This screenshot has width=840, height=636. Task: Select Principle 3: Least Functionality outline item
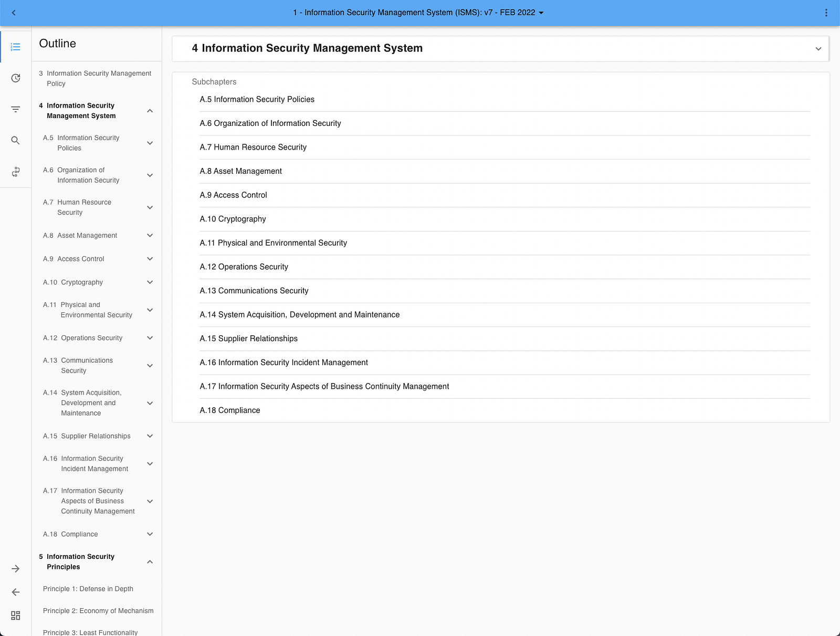click(90, 632)
